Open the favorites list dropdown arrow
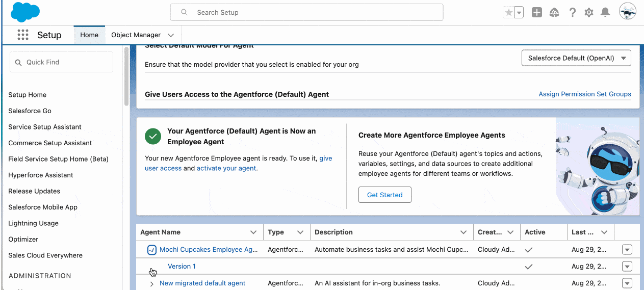Screen dimensions: 644x290 tap(519, 13)
